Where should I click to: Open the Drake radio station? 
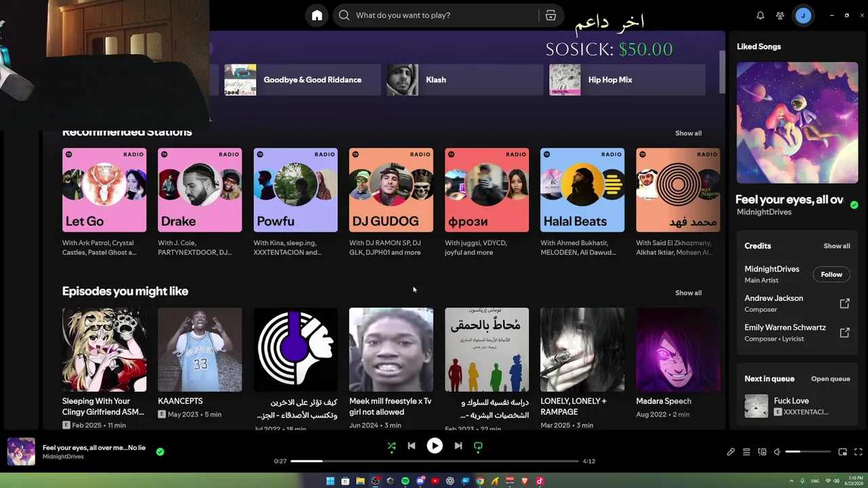tap(200, 190)
